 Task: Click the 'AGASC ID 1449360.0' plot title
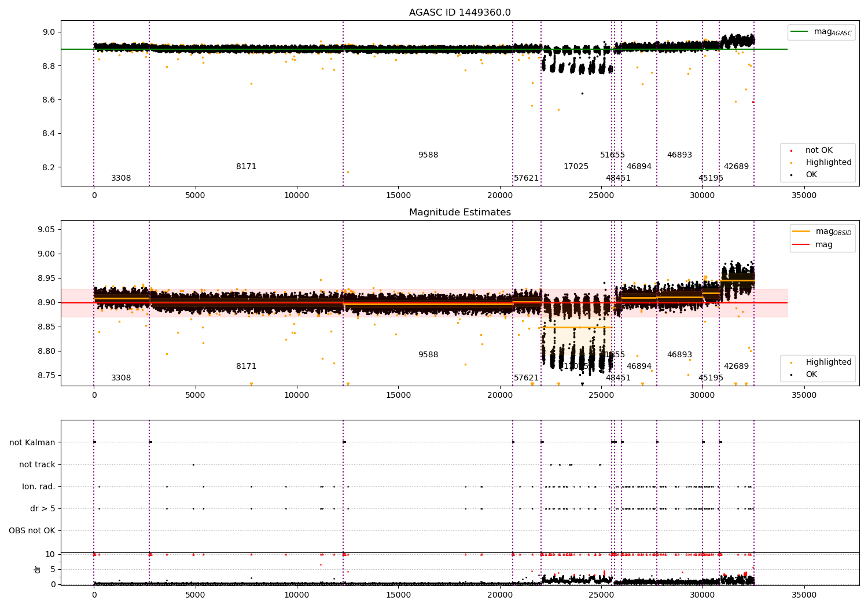[459, 13]
